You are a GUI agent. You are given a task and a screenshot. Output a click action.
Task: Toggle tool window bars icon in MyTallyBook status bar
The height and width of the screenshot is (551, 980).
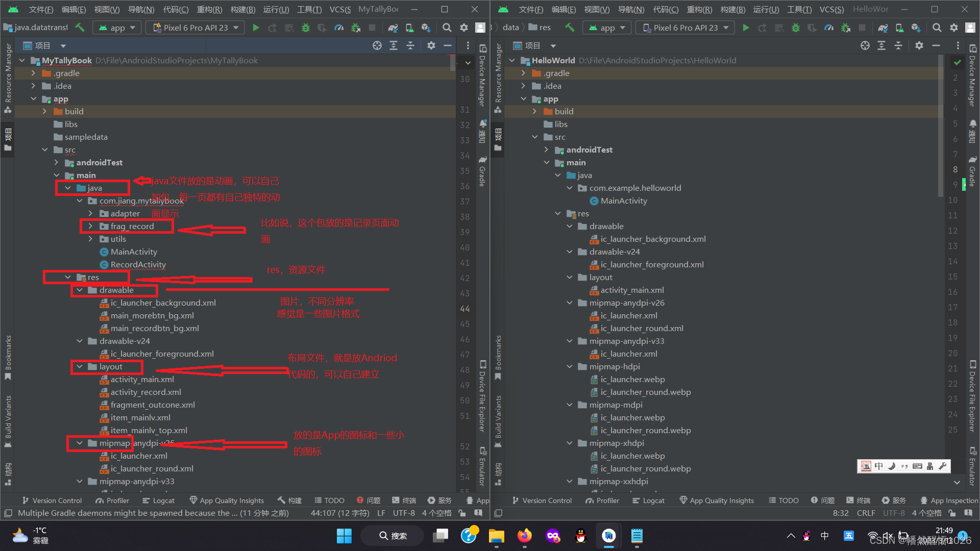coord(8,513)
